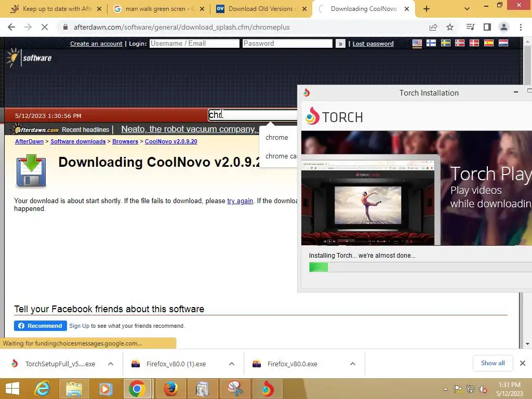Click the 'Software downloads' breadcrumb

[78, 141]
